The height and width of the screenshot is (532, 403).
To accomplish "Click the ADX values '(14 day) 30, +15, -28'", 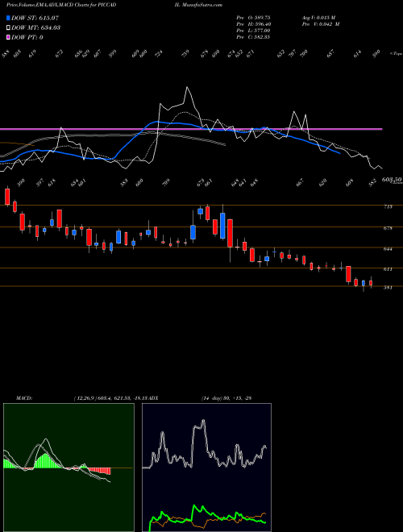I will (x=226, y=398).
